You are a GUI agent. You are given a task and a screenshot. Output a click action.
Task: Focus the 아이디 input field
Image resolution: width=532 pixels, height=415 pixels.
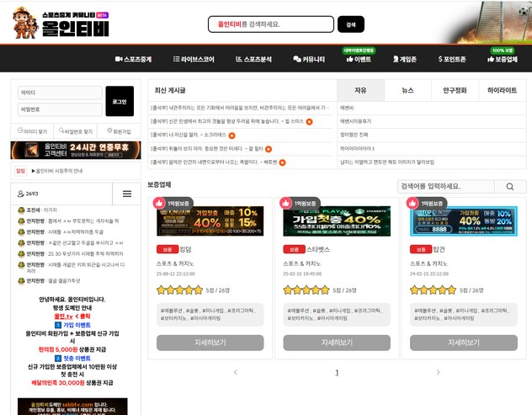[59, 93]
